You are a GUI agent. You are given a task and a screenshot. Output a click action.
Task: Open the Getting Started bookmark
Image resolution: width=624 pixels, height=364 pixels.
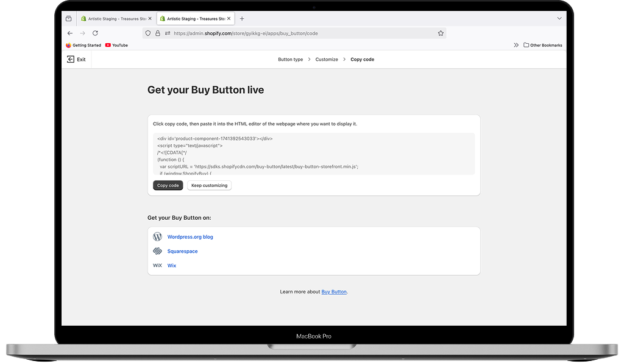[83, 45]
